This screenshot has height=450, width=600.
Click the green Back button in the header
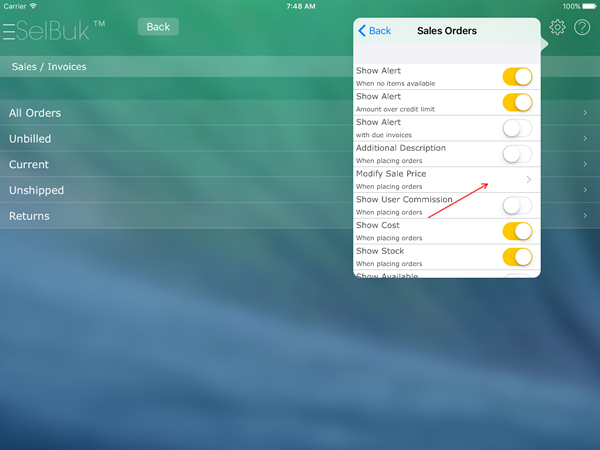click(x=158, y=27)
